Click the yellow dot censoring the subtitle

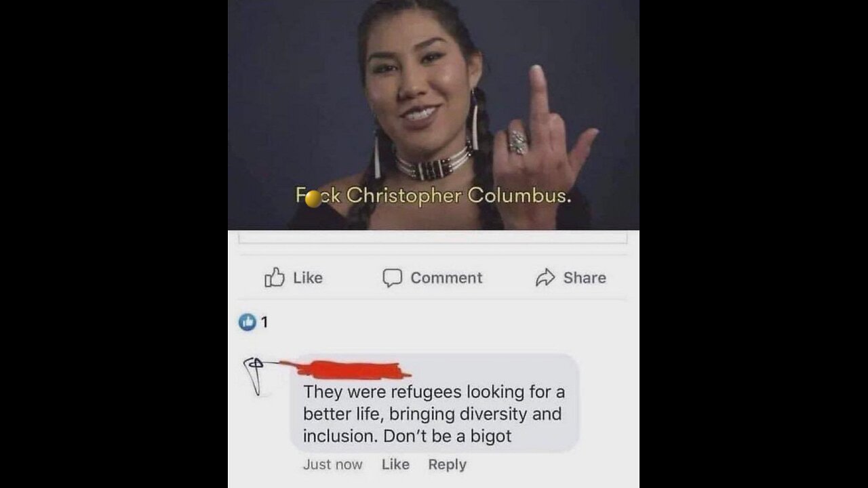tap(313, 199)
